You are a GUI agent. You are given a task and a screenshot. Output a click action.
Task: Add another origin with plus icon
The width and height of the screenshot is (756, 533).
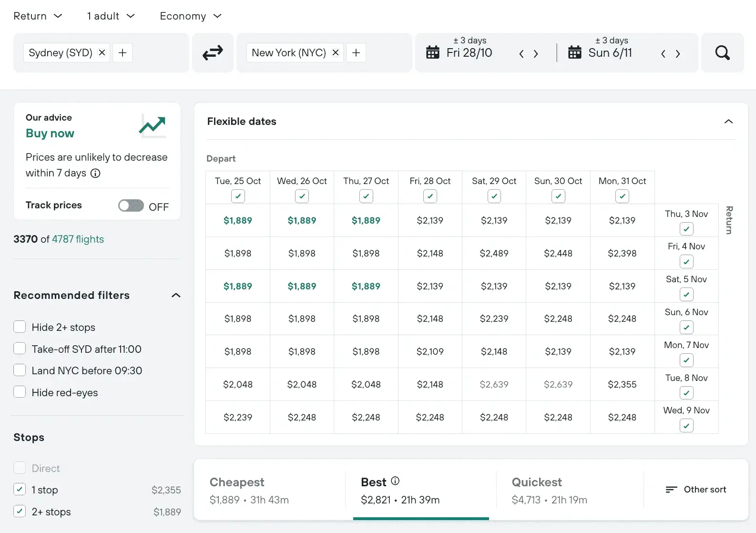click(x=123, y=52)
